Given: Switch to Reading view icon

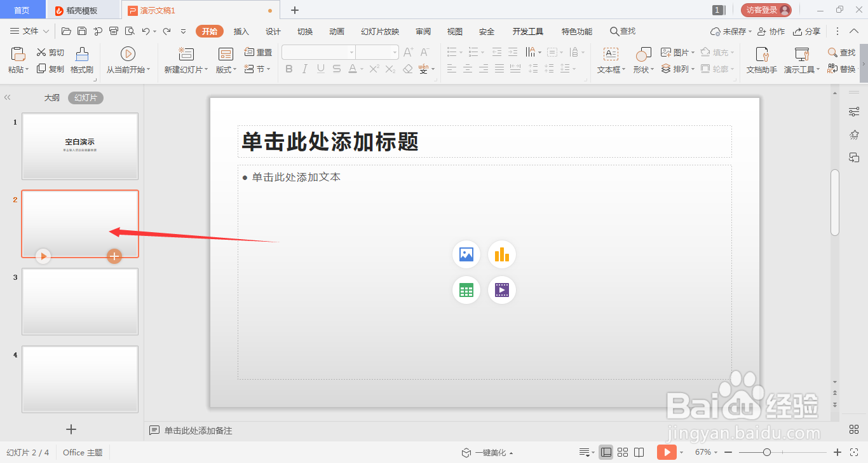Looking at the screenshot, I should coord(640,452).
